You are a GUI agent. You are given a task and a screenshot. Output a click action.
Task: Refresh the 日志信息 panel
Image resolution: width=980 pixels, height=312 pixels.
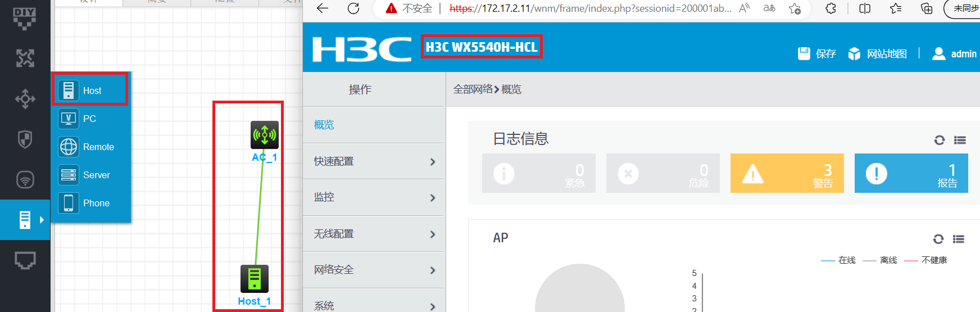tap(939, 140)
